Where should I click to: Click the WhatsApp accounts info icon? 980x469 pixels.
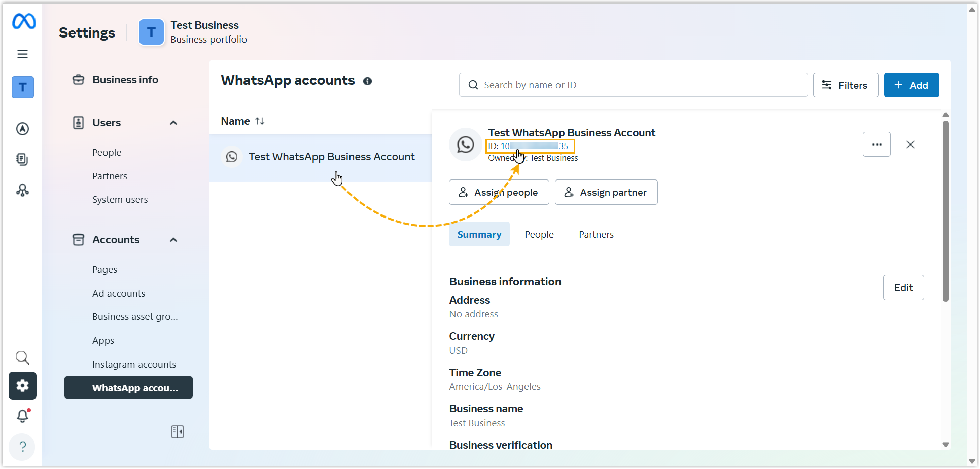pyautogui.click(x=368, y=81)
